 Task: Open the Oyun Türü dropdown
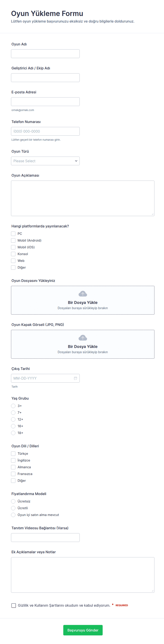[x=45, y=161]
